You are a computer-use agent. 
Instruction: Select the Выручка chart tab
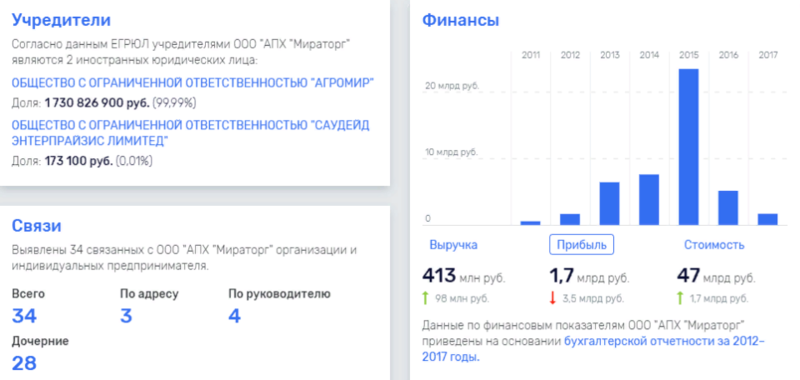[454, 245]
